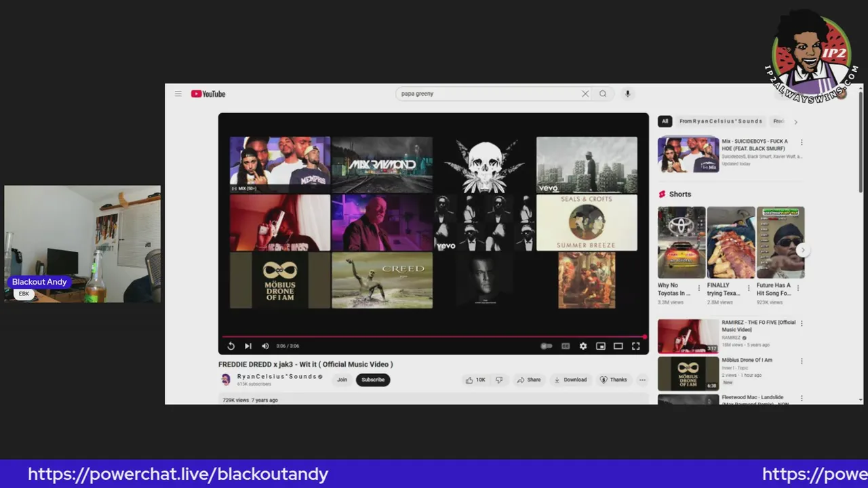Screen dimensions: 868x488
Task: Share the video
Action: [x=529, y=380]
